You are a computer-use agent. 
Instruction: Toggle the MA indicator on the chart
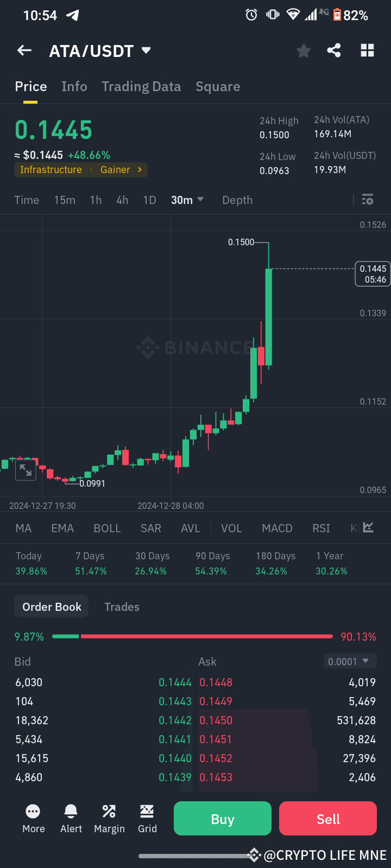click(x=23, y=528)
